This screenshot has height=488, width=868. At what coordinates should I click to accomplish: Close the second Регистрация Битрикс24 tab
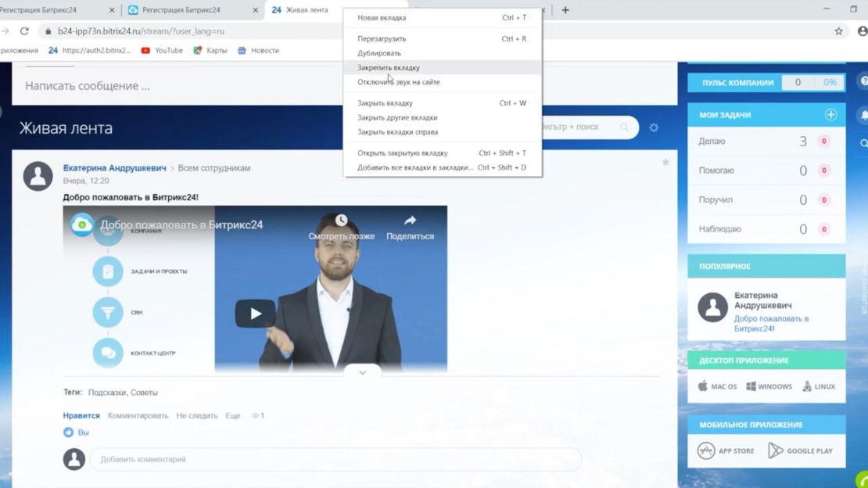click(255, 10)
